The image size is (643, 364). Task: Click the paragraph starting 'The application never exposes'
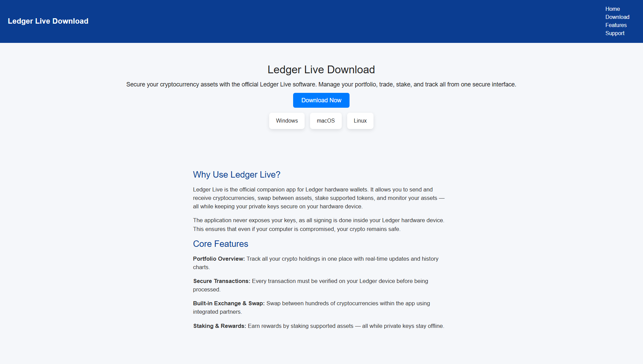[x=318, y=225]
